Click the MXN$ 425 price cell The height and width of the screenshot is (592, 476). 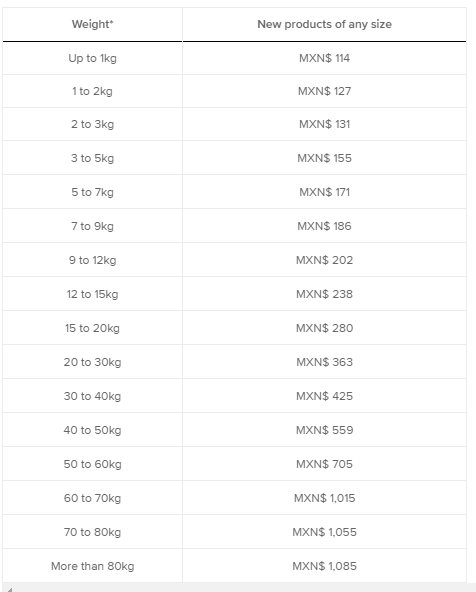[325, 396]
